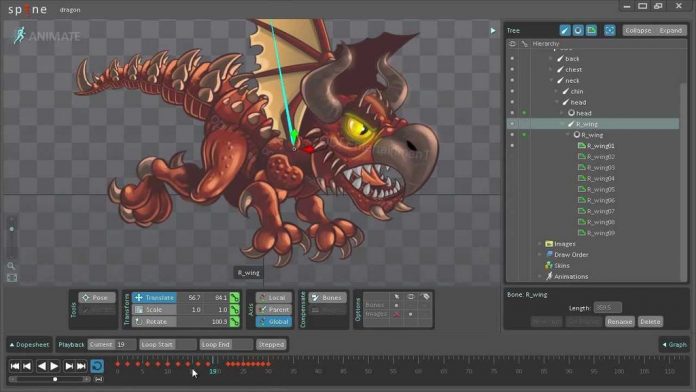
Task: Click the Skins node in tree
Action: click(x=557, y=265)
